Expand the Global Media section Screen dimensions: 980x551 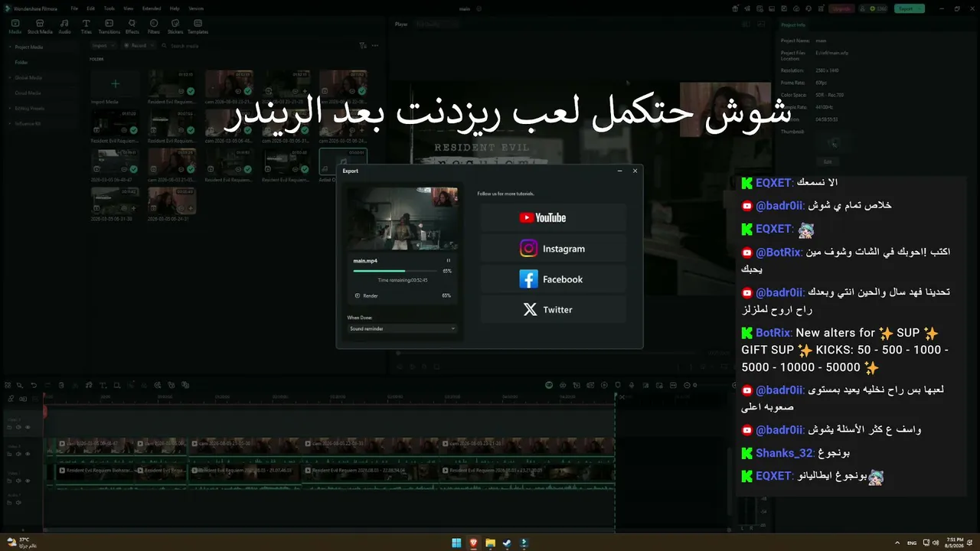pos(9,77)
